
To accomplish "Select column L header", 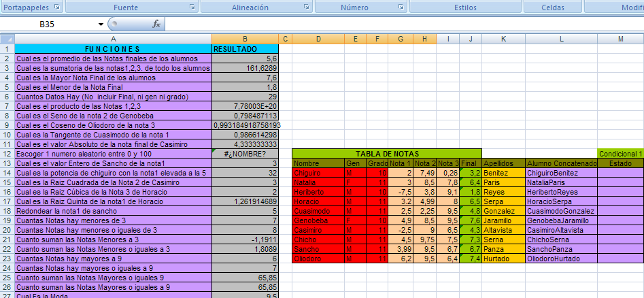I will coord(562,39).
